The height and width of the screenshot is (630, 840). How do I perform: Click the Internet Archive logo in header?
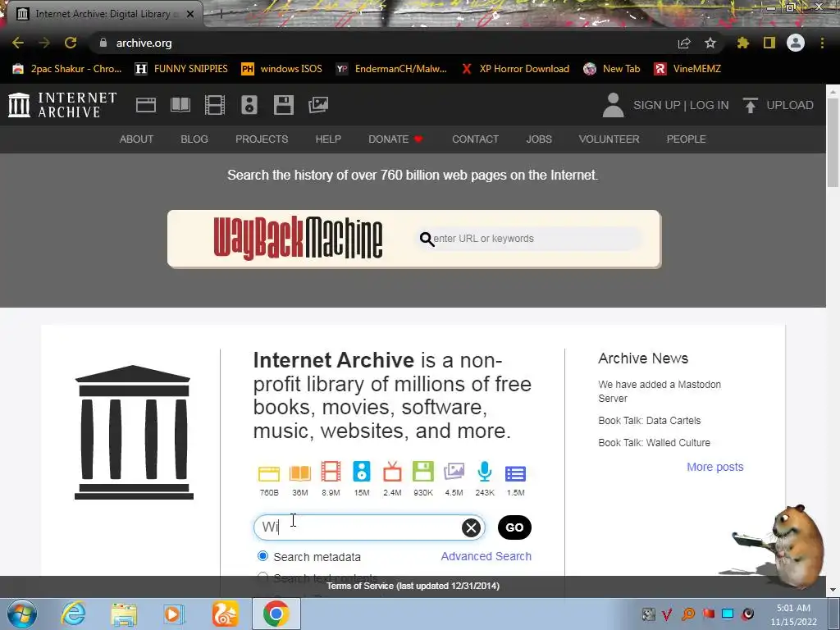62,105
